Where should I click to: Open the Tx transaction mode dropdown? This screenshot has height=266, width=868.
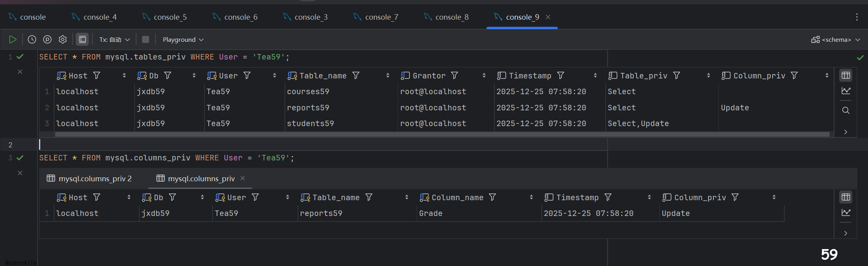tap(114, 39)
